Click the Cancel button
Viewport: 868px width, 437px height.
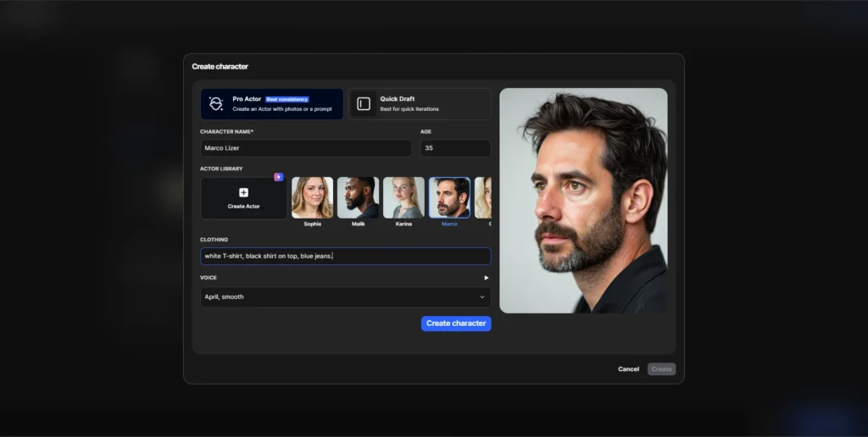point(628,369)
